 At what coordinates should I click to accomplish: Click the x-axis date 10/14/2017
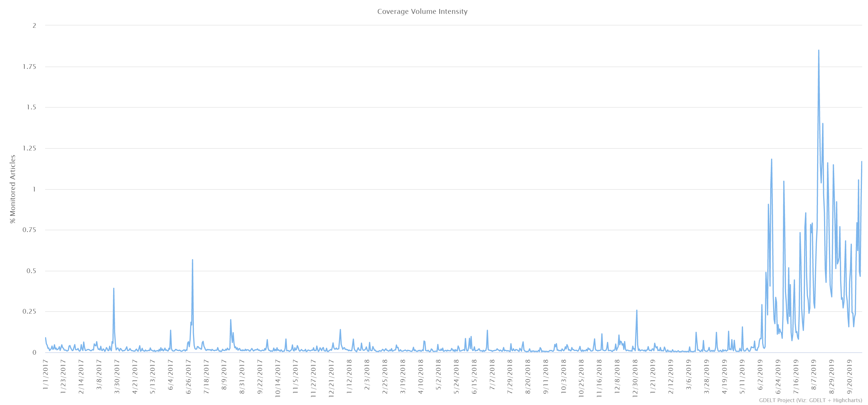[x=278, y=378]
